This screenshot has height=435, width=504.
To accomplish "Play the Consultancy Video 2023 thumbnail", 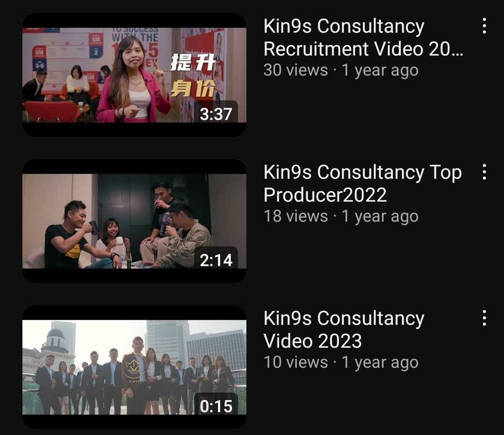I will pos(134,367).
